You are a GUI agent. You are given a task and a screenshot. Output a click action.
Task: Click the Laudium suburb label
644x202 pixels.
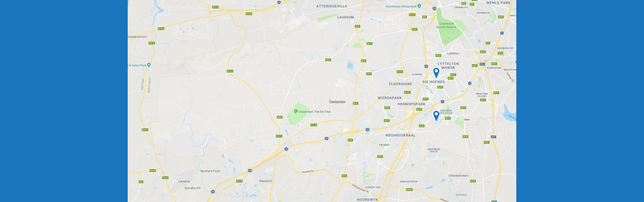345,17
